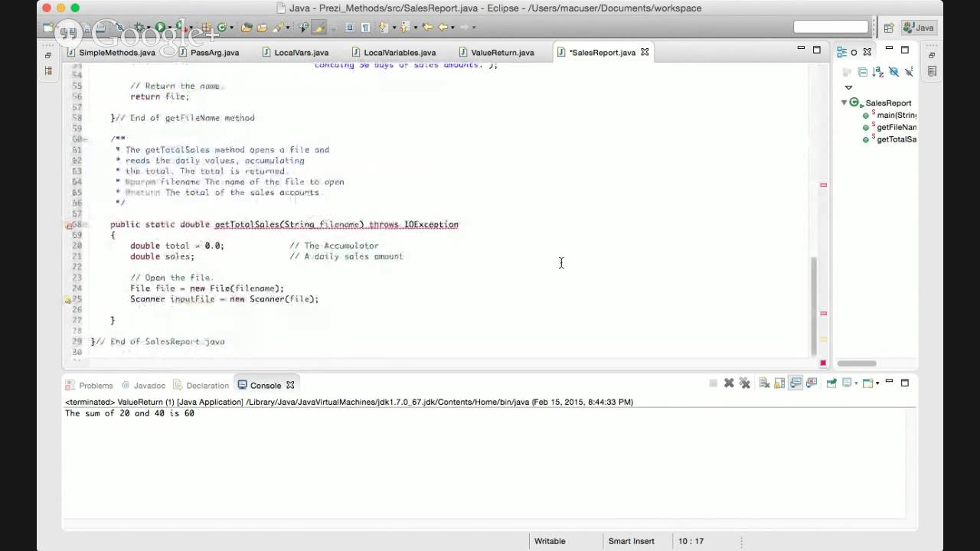Click Remove All Terminated Launches icon
This screenshot has width=980, height=551.
pos(746,383)
